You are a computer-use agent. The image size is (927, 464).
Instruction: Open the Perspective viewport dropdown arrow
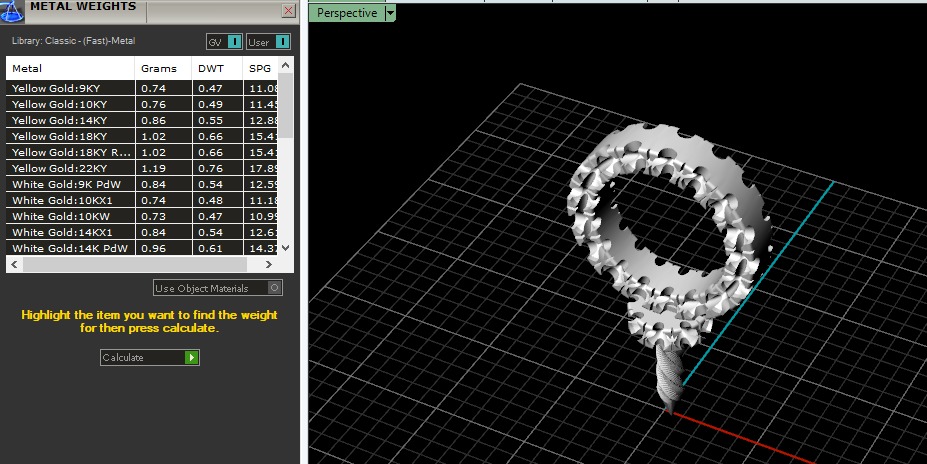pyautogui.click(x=390, y=13)
